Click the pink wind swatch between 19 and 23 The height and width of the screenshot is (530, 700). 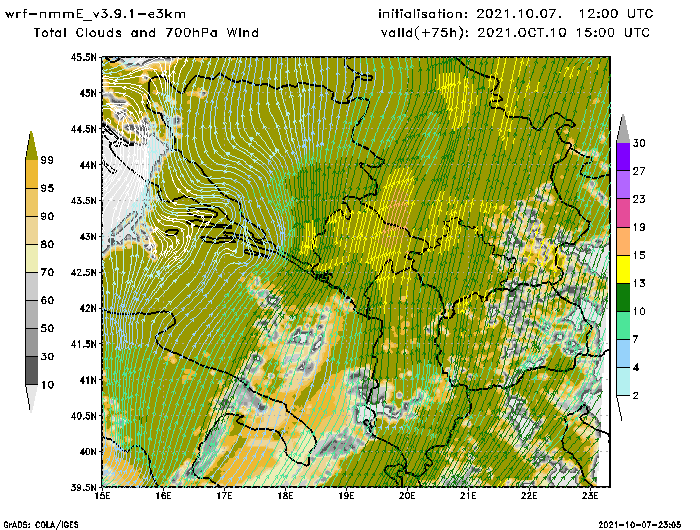point(623,213)
